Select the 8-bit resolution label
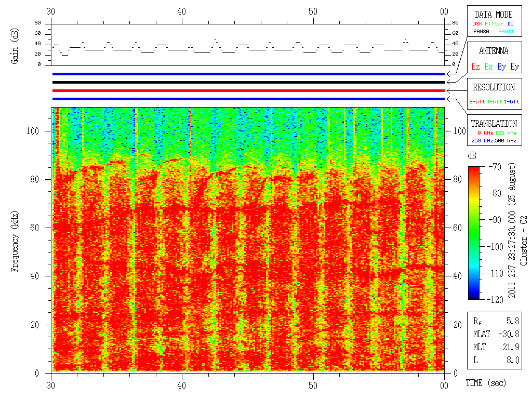 (477, 101)
